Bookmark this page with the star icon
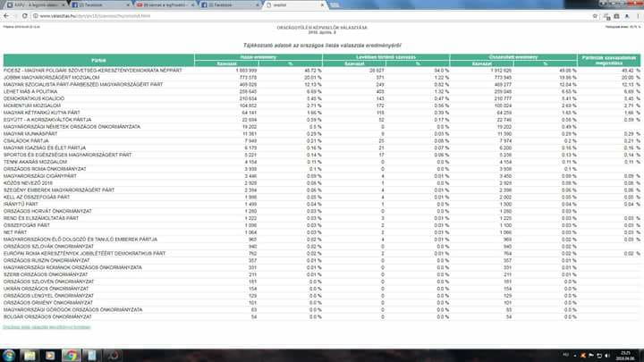Screen dimensions: 644x362 [x=595, y=16]
